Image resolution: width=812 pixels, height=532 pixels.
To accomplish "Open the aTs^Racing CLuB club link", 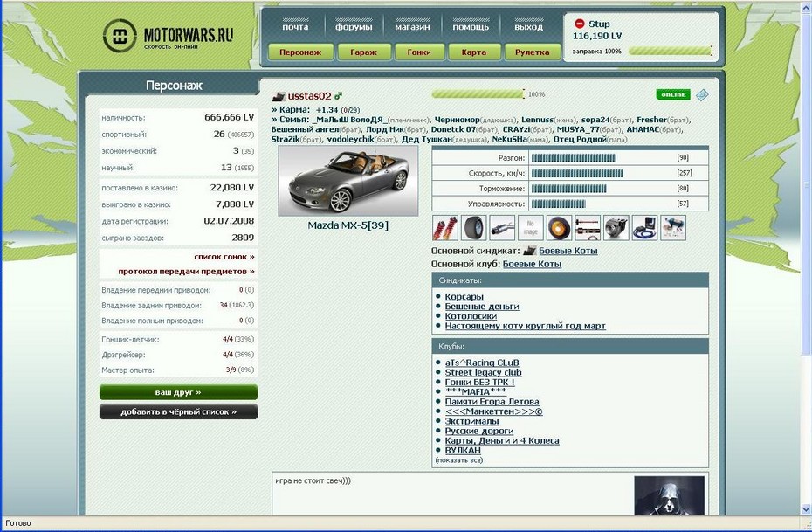I will pos(482,363).
